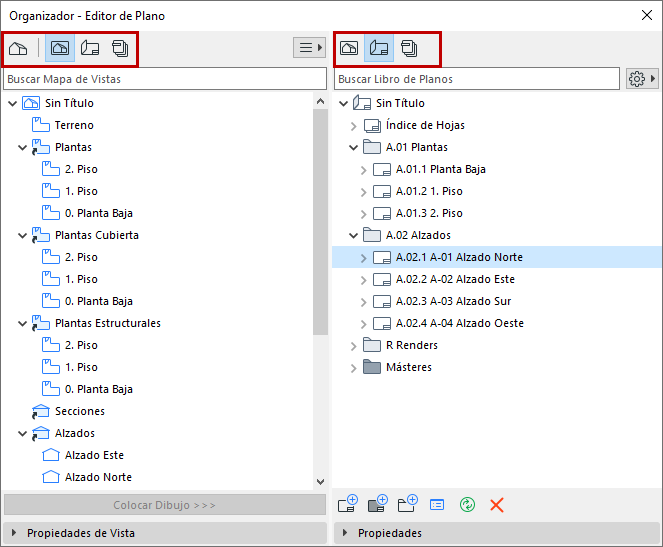The width and height of the screenshot is (663, 547).
Task: Click the Índice de Hojas sheet icon
Action: [x=372, y=126]
